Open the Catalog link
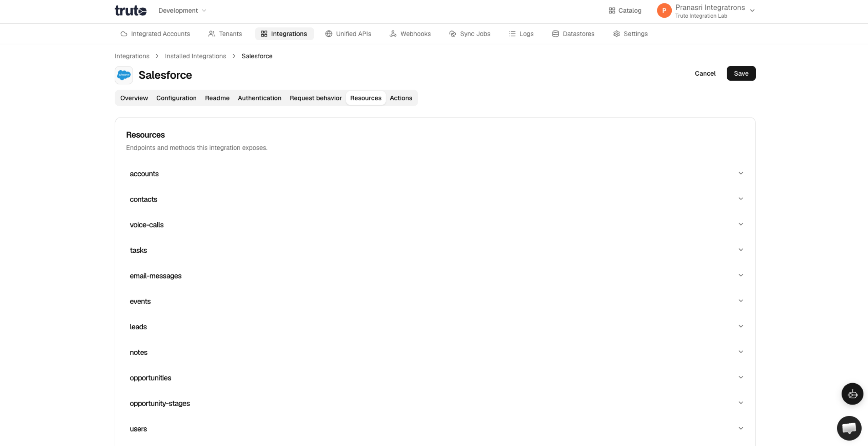868x446 pixels. coord(625,11)
